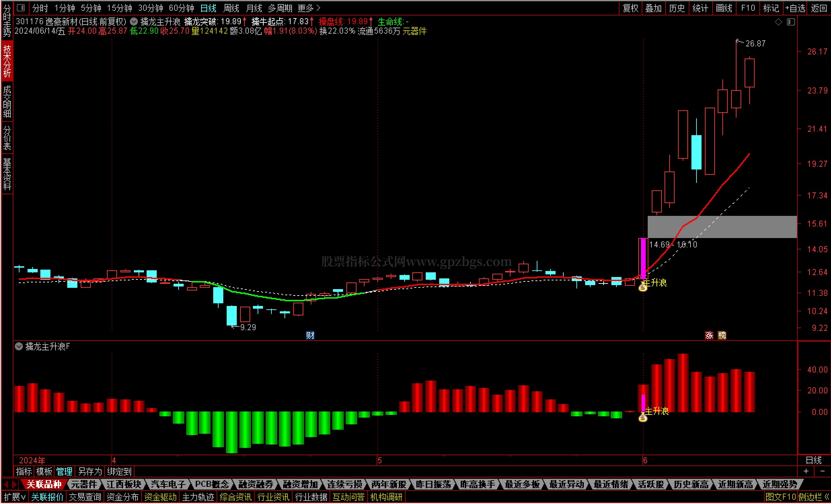The height and width of the screenshot is (504, 831).
Task: Switch to the 周线 weekly period
Action: coord(231,8)
